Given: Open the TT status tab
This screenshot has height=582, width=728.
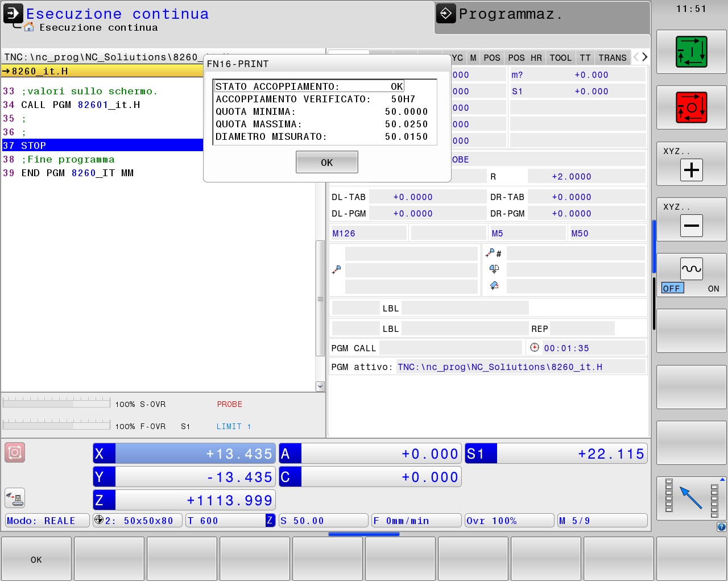Looking at the screenshot, I should 585,57.
